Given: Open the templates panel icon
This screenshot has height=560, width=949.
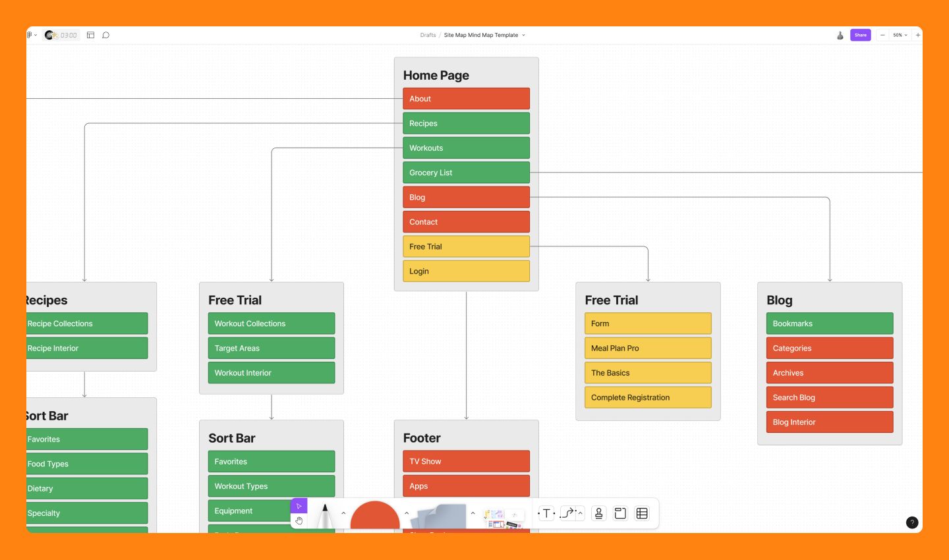Looking at the screenshot, I should point(90,34).
